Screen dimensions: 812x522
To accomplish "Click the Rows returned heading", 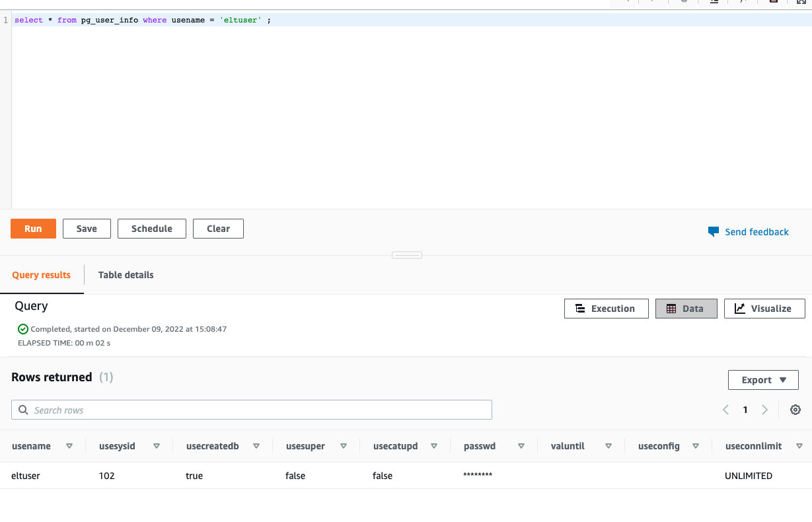I will click(52, 377).
